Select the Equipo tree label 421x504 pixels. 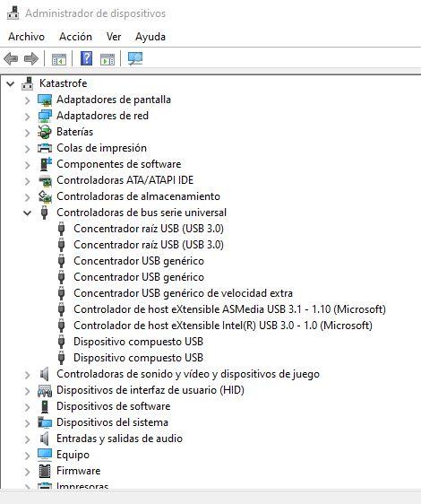(x=73, y=455)
